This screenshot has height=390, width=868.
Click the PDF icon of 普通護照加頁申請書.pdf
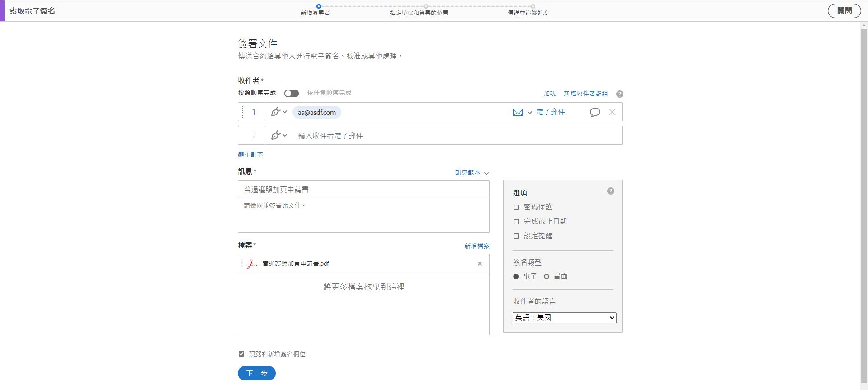pos(252,263)
